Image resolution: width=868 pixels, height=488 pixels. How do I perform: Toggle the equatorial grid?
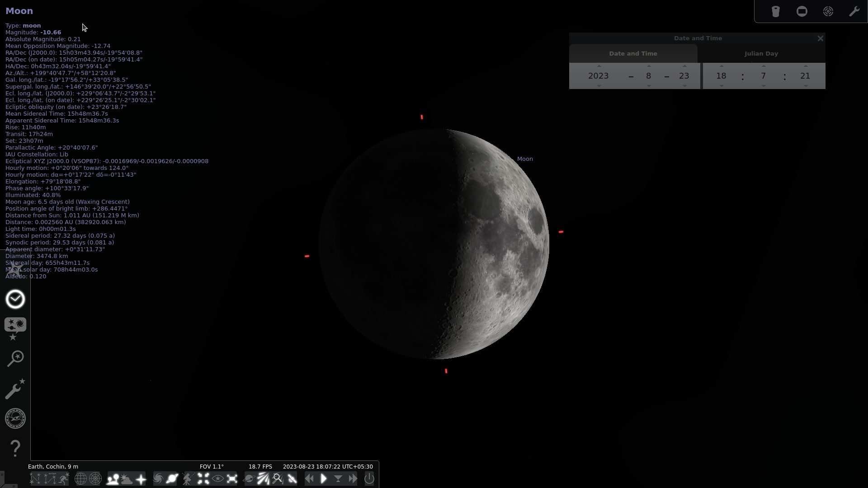(x=80, y=479)
